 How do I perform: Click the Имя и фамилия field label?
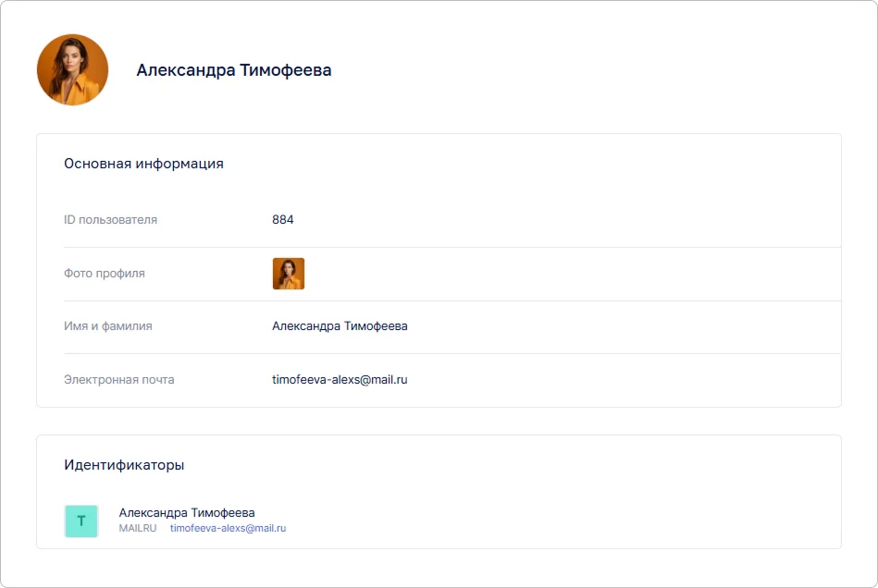point(107,326)
